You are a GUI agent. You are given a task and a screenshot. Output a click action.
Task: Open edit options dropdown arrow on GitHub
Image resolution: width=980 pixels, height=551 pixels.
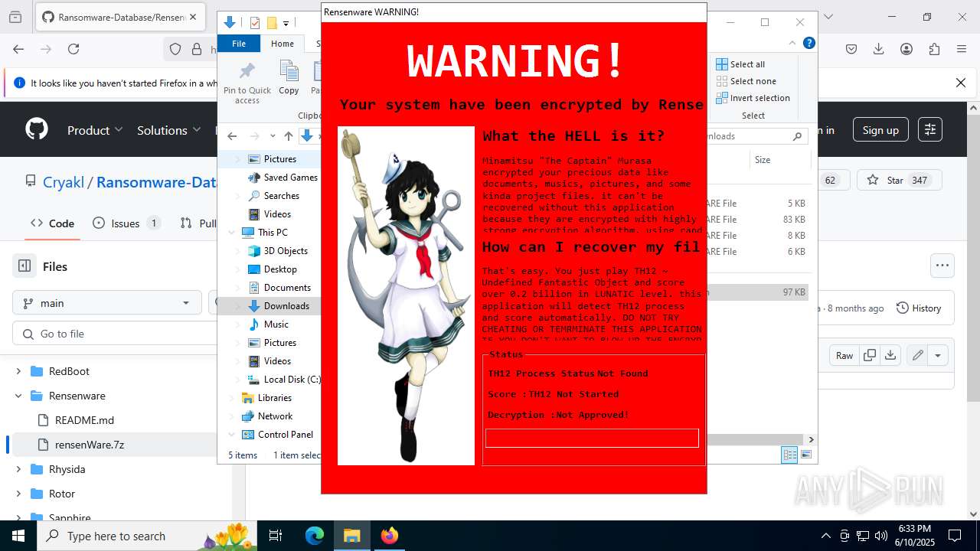(938, 355)
